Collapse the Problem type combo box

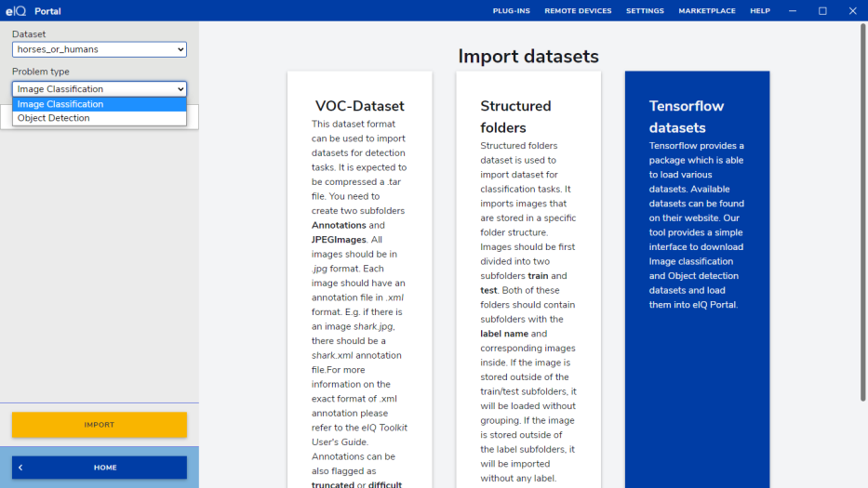coord(100,89)
